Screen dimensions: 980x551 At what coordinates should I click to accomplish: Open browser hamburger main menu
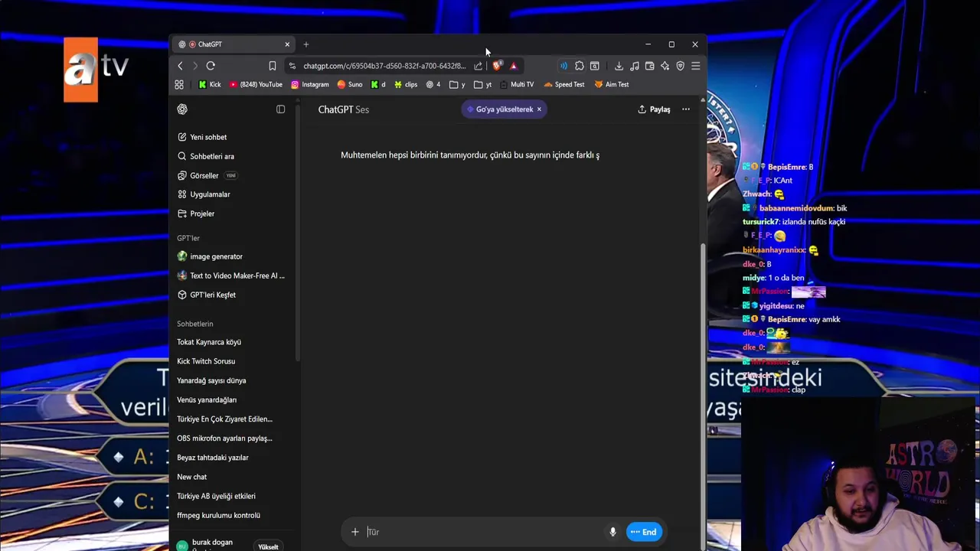pos(695,66)
